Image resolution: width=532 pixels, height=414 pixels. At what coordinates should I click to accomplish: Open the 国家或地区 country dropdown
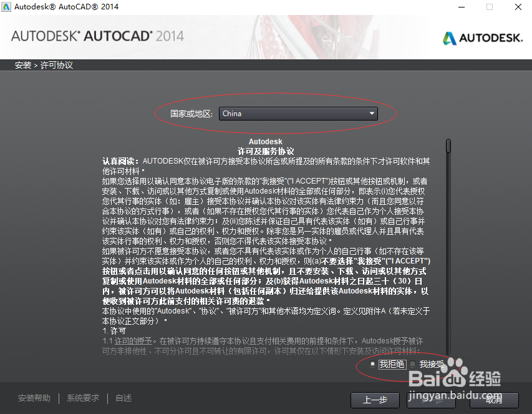pos(298,114)
